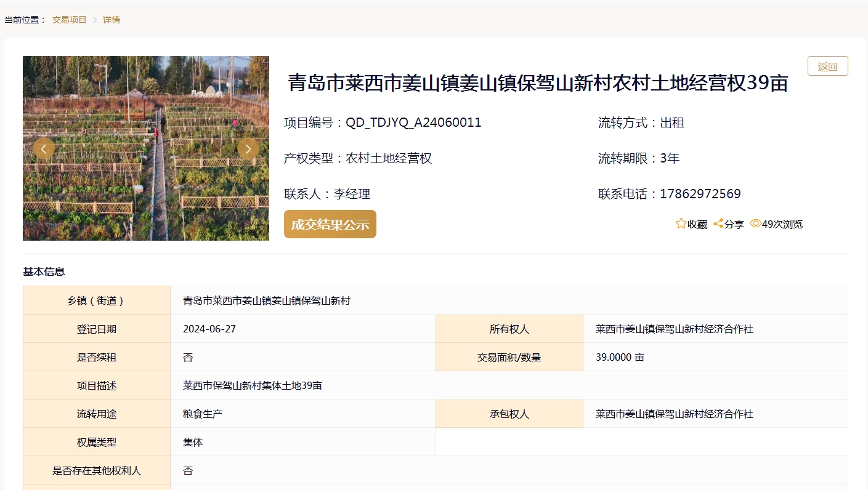Click the date value 2024-06-27

click(x=209, y=329)
